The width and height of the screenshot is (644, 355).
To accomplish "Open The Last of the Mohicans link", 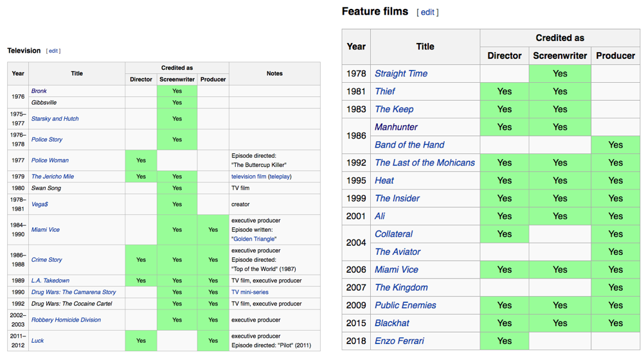I will pyautogui.click(x=425, y=163).
